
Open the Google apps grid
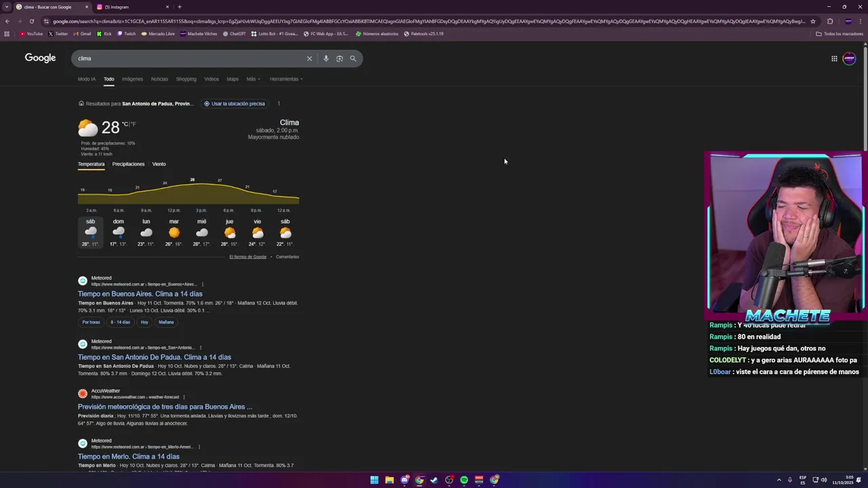(x=834, y=58)
